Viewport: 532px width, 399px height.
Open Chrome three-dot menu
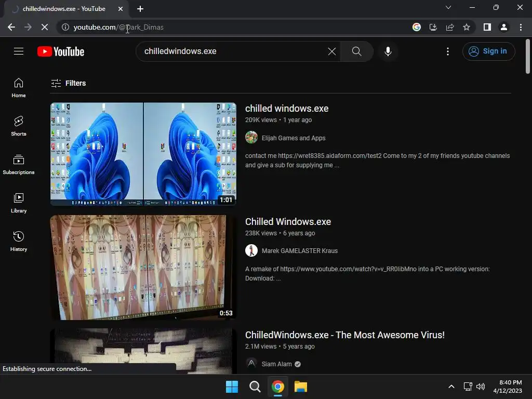point(521,27)
